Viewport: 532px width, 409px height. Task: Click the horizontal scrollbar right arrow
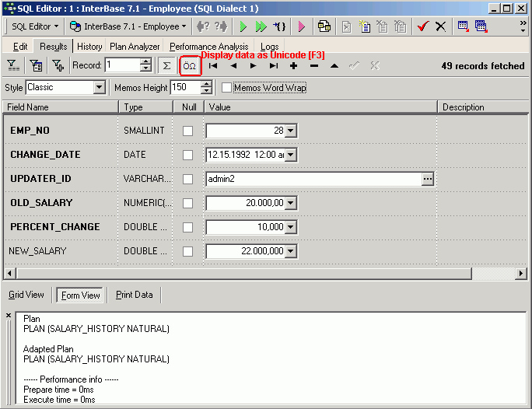pyautogui.click(x=521, y=274)
